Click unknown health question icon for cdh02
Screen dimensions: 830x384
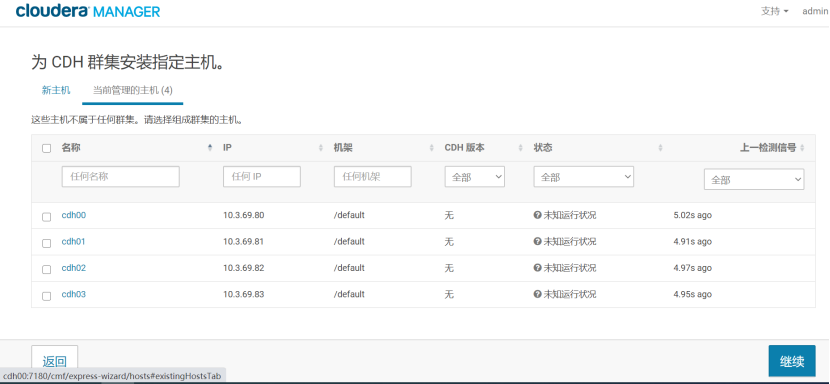coord(537,268)
